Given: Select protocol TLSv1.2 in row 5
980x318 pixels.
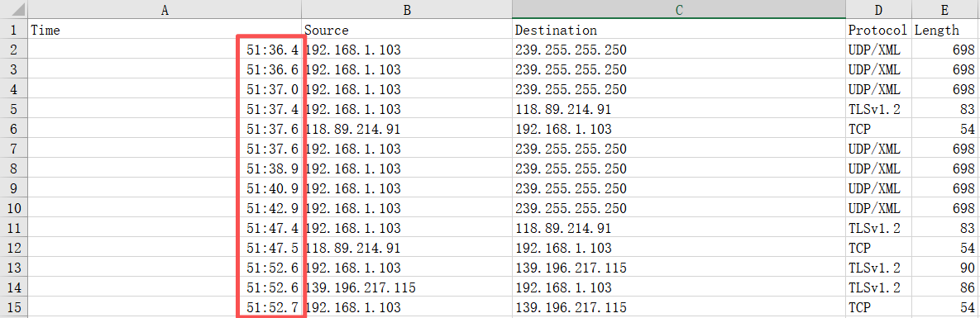Looking at the screenshot, I should [x=878, y=109].
